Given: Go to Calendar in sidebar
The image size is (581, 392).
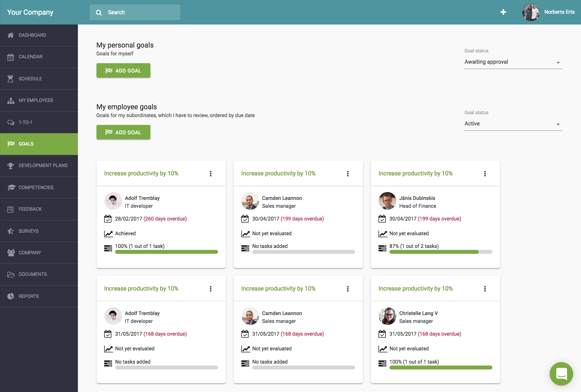Looking at the screenshot, I should click(x=30, y=57).
